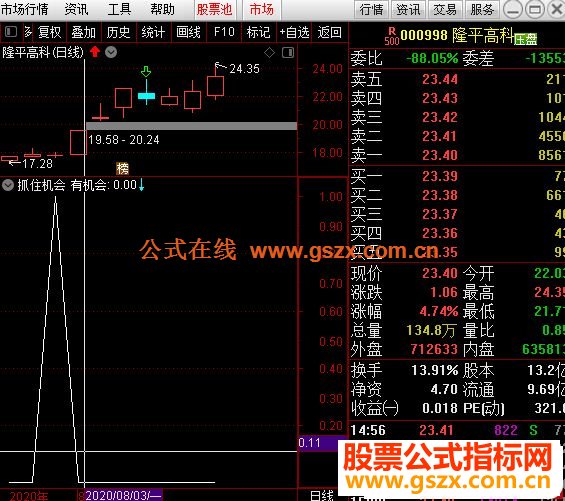The height and width of the screenshot is (501, 565).
Task: Open F10 company info
Action: coord(224,32)
